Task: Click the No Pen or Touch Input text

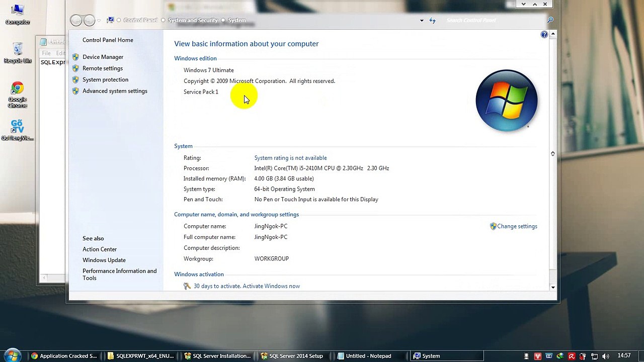Action: (316, 200)
